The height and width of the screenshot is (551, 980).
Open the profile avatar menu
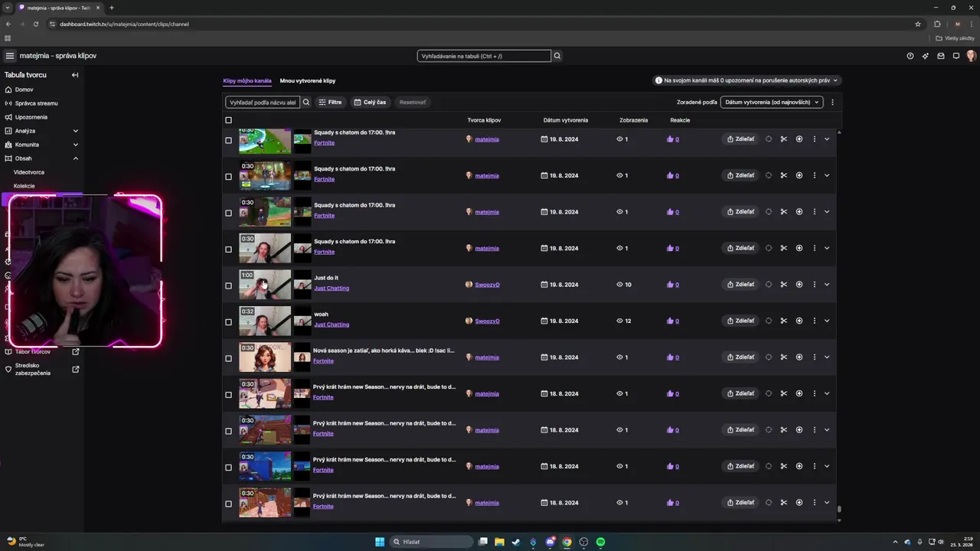(x=971, y=56)
